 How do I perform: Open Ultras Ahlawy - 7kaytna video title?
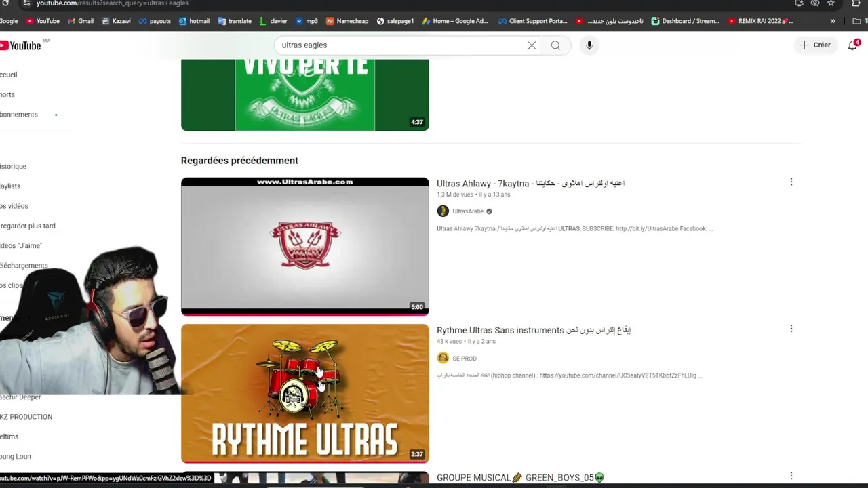pyautogui.click(x=530, y=184)
